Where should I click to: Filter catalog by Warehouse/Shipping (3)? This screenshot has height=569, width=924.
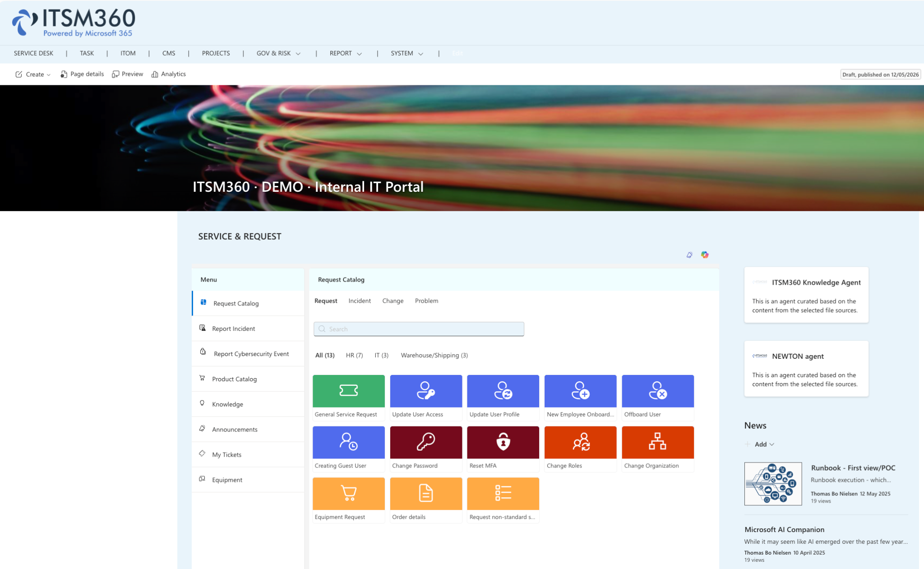tap(434, 356)
